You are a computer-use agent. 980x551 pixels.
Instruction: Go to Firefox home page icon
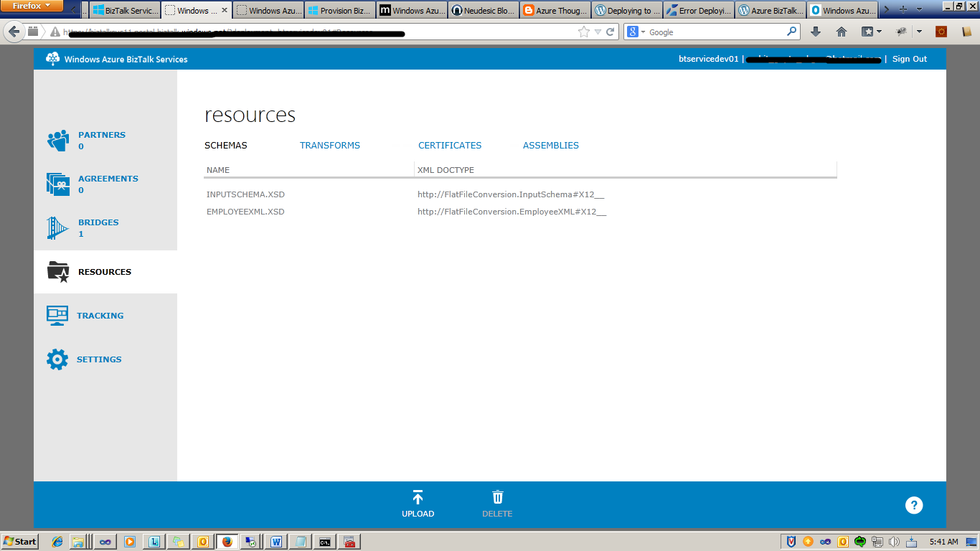(x=842, y=32)
